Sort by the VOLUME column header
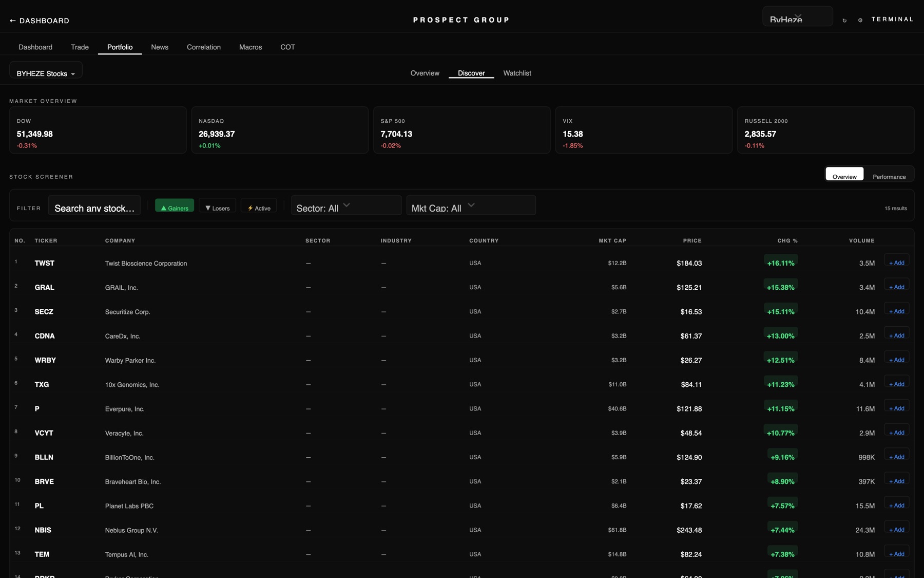The image size is (924, 578). 861,240
